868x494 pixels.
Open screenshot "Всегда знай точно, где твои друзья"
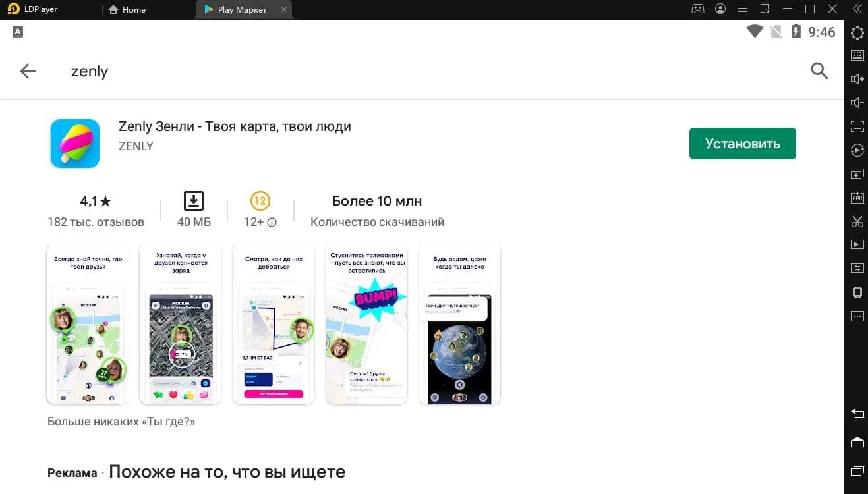(x=88, y=323)
